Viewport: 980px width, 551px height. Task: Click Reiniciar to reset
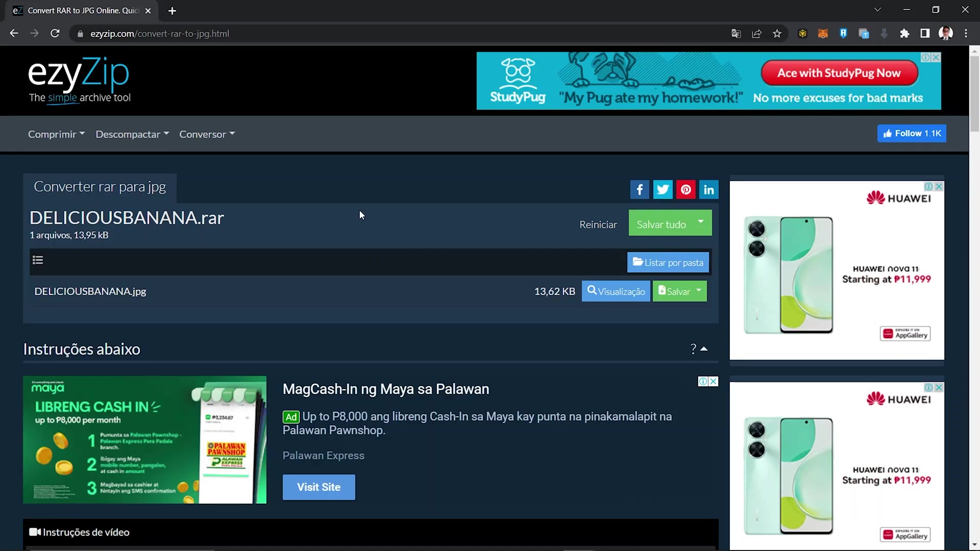(x=598, y=224)
